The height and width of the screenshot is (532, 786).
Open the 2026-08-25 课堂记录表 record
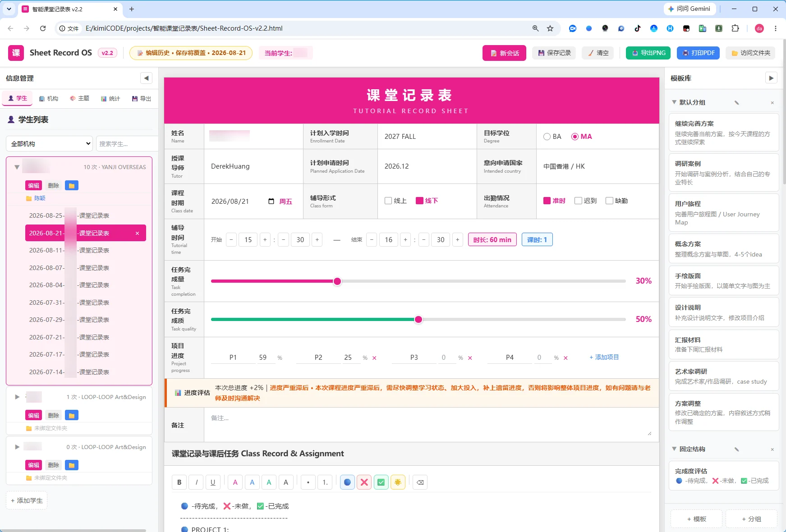85,216
